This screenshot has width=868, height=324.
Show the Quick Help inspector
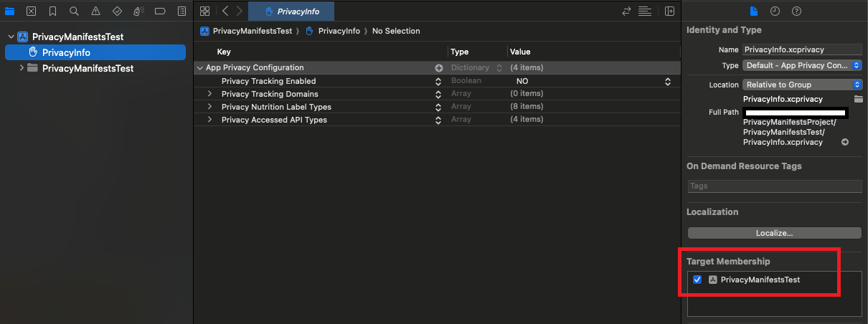[796, 11]
